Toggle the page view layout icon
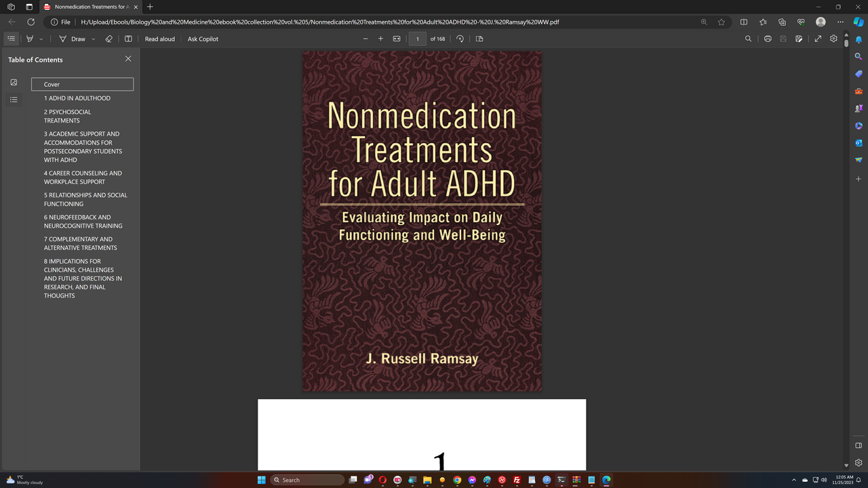 pos(479,39)
